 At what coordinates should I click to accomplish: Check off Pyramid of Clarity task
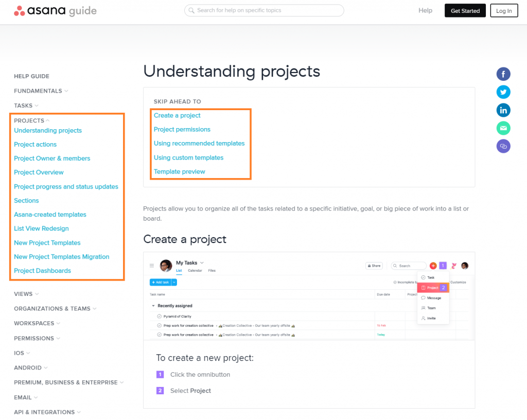click(x=159, y=317)
